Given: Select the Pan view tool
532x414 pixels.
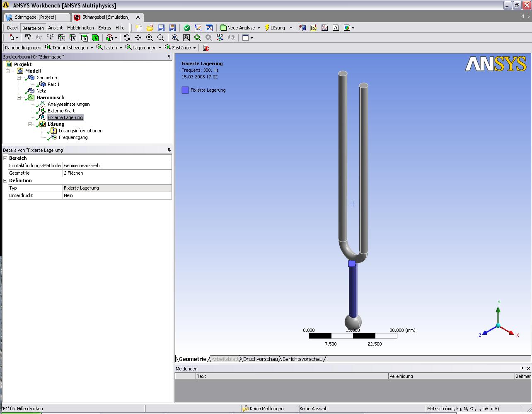Looking at the screenshot, I should pos(138,38).
